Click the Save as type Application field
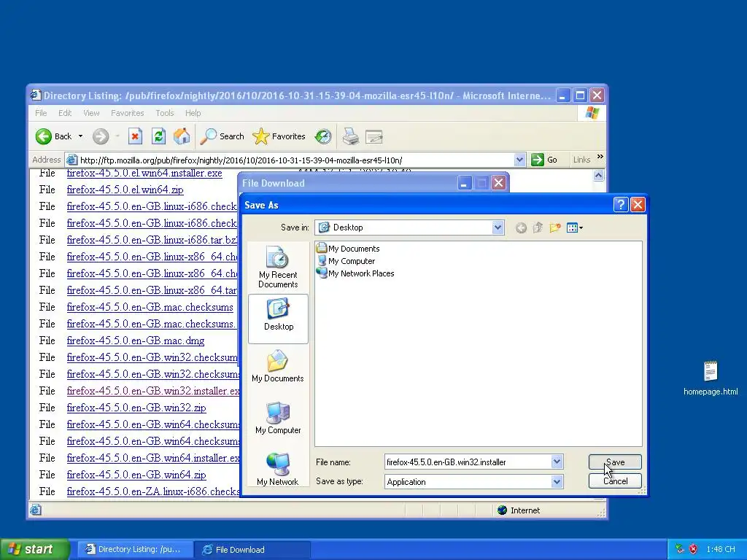This screenshot has height=560, width=747. pos(468,482)
